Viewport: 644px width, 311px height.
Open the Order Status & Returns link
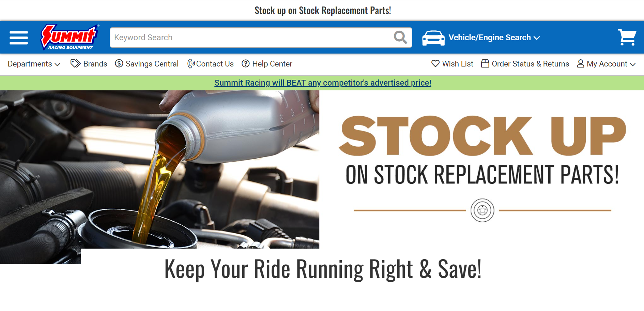click(x=531, y=64)
